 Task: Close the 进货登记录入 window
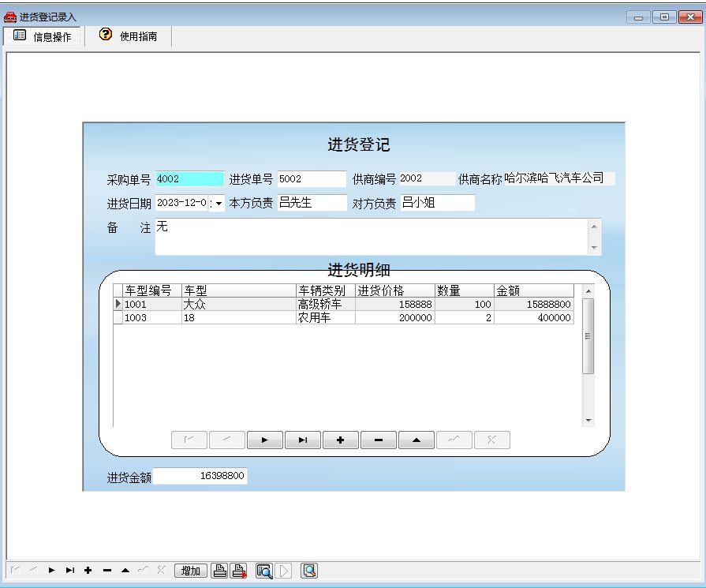(690, 17)
